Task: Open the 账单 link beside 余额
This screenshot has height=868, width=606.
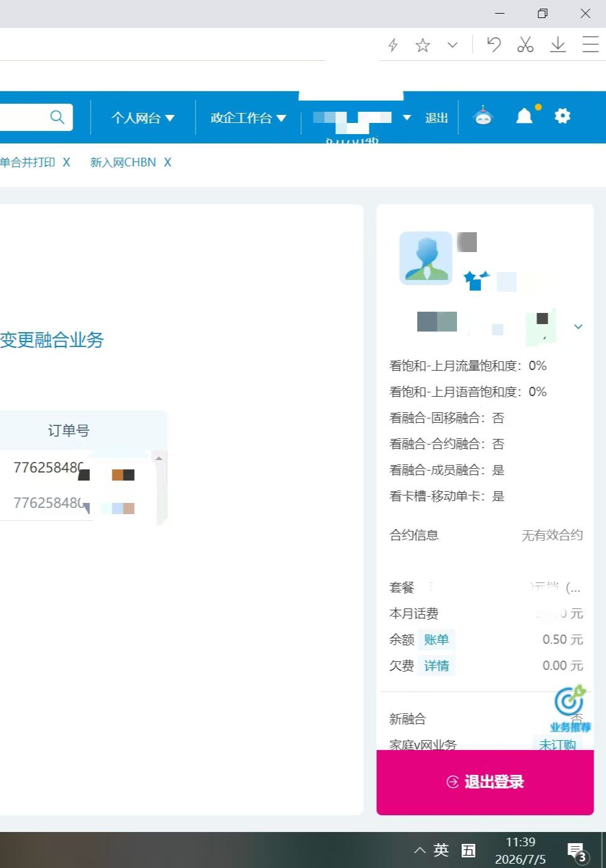Action: pyautogui.click(x=436, y=640)
